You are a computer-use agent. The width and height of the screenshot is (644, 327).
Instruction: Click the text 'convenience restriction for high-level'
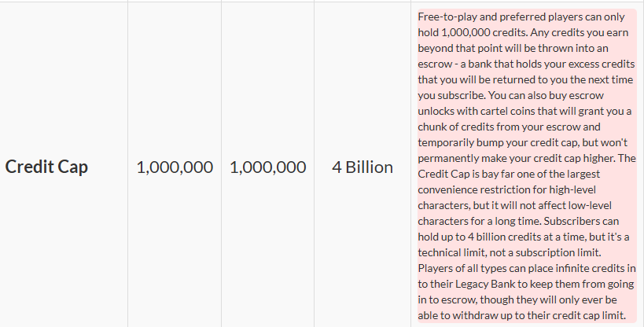click(x=507, y=189)
